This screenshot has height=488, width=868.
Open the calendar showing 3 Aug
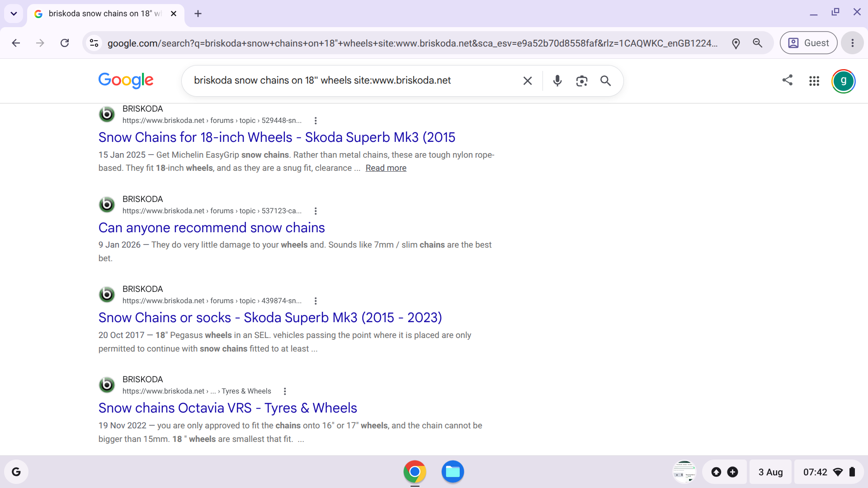(x=770, y=472)
